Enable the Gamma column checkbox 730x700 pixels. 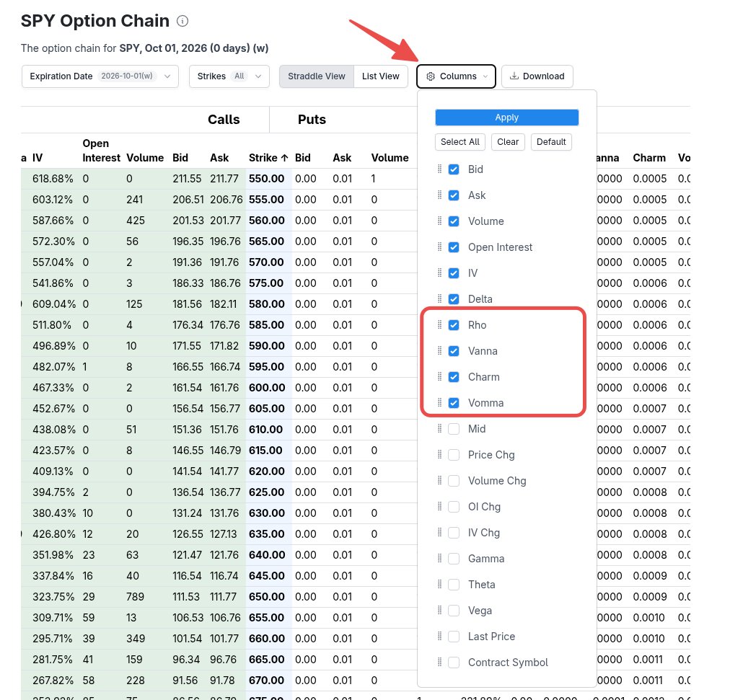click(454, 559)
